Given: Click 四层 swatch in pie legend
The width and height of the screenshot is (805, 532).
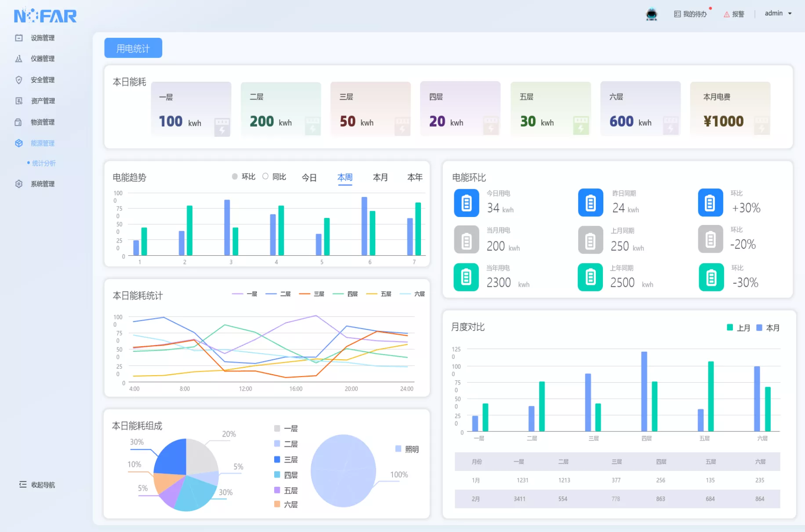Looking at the screenshot, I should 277,474.
